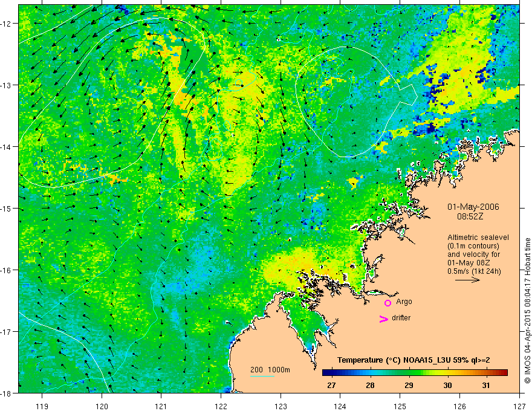This screenshot has height=411, width=532.
Task: Click the '08:52Z' time label
Action: tap(470, 216)
